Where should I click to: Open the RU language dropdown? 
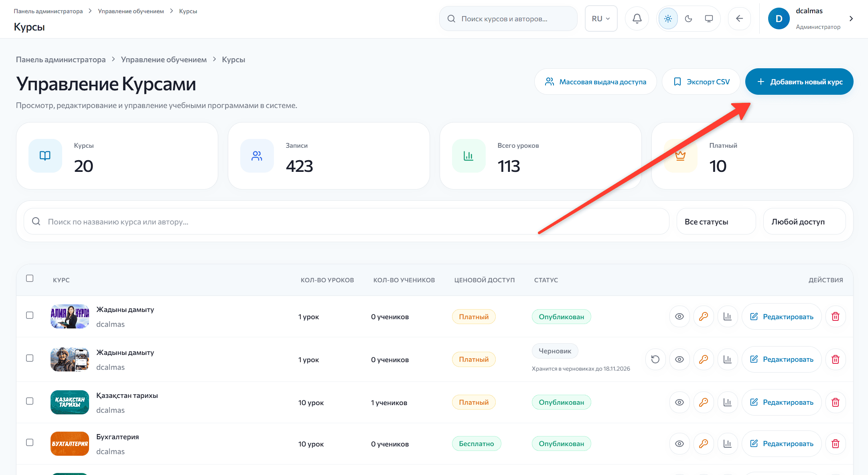[x=601, y=18]
